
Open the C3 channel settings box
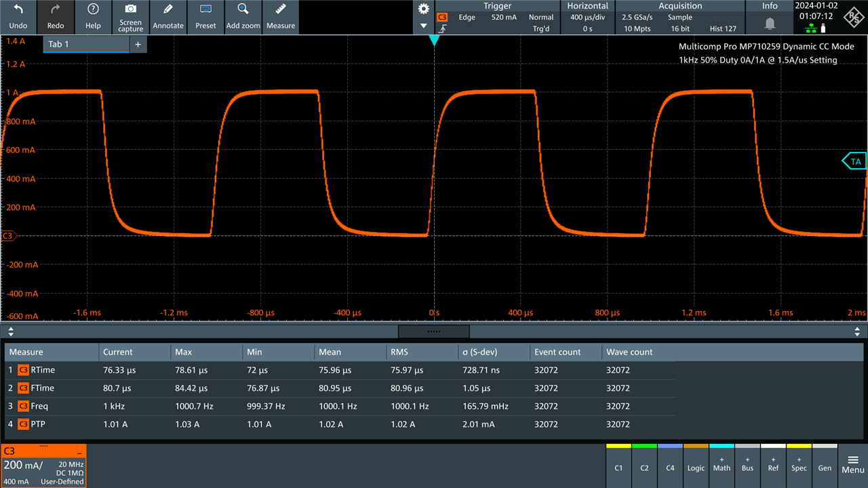43,466
